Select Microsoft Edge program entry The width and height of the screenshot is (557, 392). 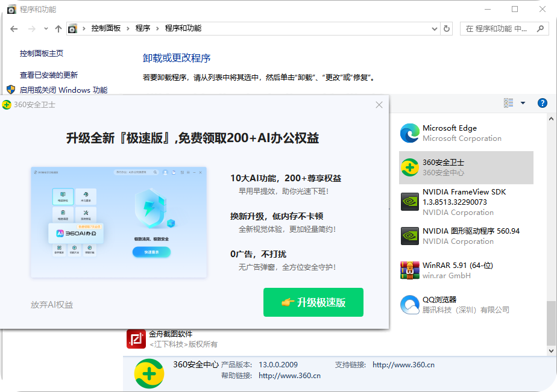[466, 133]
